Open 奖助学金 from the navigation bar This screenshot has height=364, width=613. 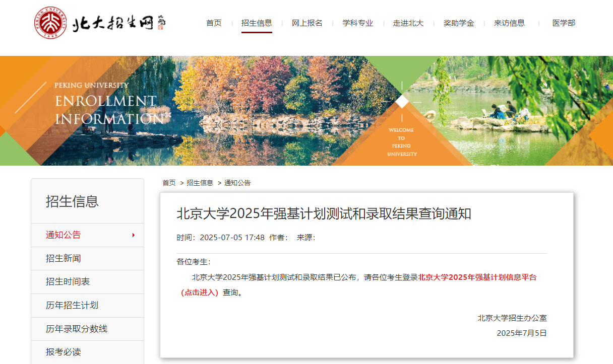click(459, 23)
